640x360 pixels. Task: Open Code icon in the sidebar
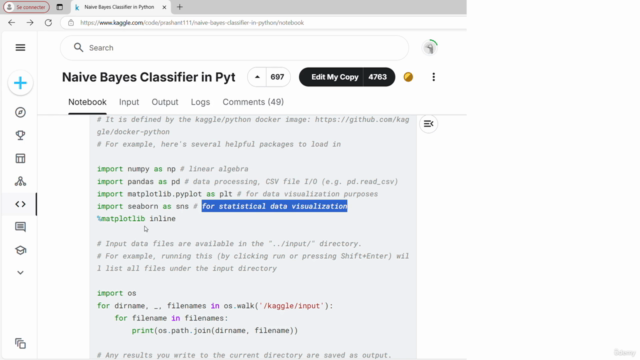click(20, 204)
